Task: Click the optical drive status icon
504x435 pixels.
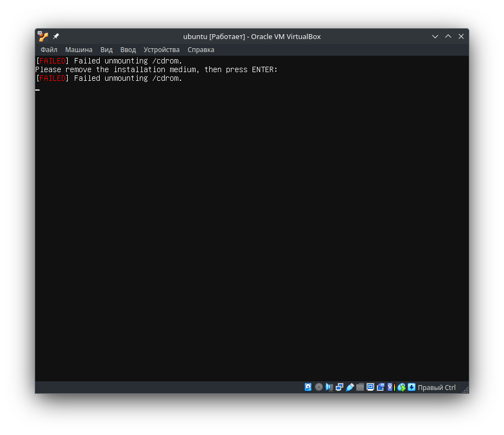Action: 319,387
